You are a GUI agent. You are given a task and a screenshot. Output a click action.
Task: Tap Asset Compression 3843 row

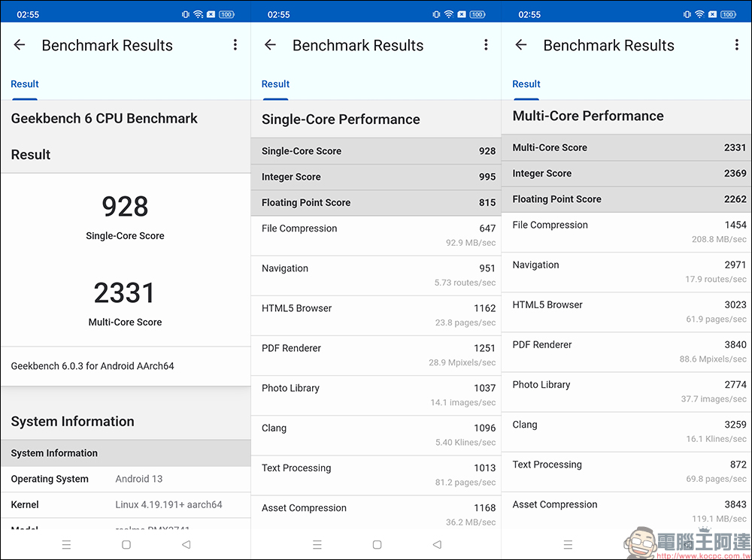coord(627,511)
